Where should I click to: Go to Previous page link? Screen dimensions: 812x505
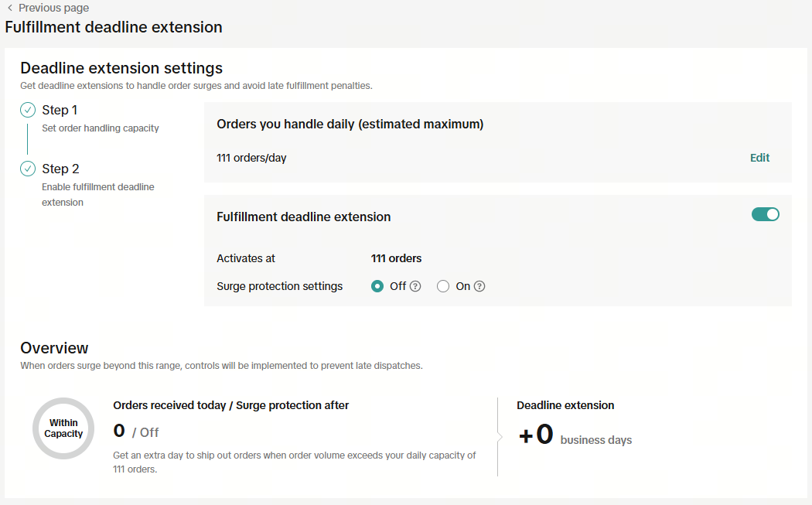point(53,8)
